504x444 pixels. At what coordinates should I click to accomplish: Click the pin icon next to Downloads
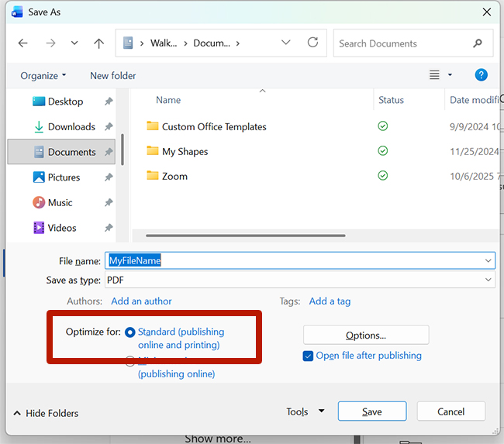click(x=109, y=126)
